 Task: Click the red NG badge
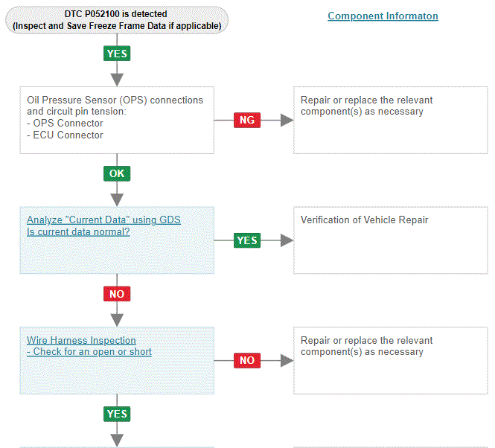pos(247,120)
